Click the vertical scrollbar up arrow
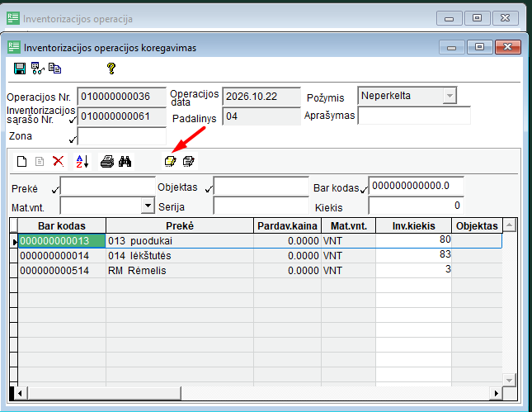 [x=510, y=225]
